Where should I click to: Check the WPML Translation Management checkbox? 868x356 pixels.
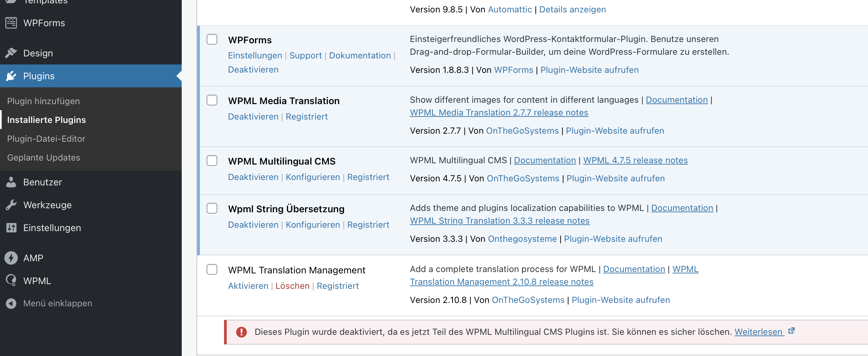coord(212,269)
